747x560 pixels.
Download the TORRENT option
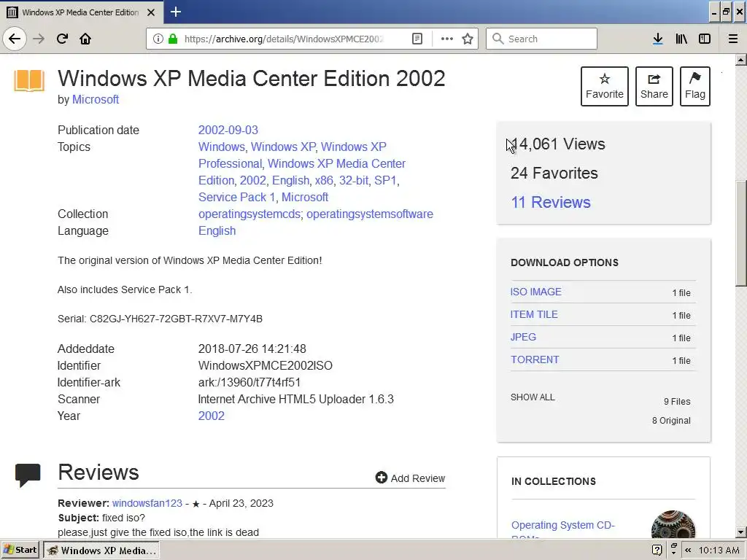click(535, 359)
